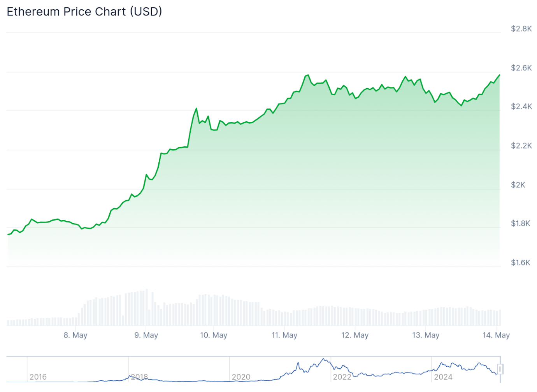Click the $1.6K price axis label
Viewport: 537px width, 392px height.
[x=521, y=263]
